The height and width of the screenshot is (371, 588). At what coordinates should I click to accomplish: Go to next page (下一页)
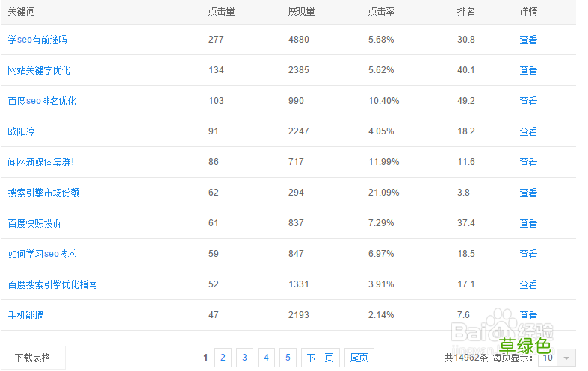point(321,358)
